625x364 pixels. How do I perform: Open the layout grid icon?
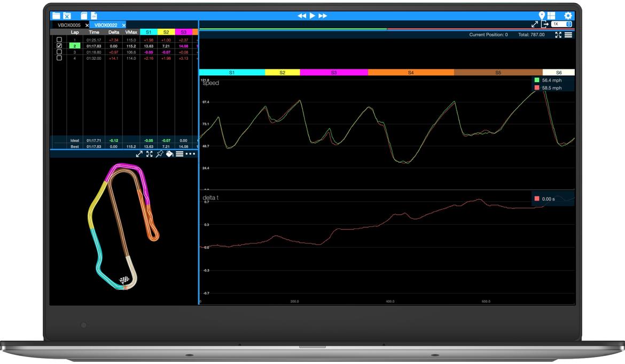551,16
